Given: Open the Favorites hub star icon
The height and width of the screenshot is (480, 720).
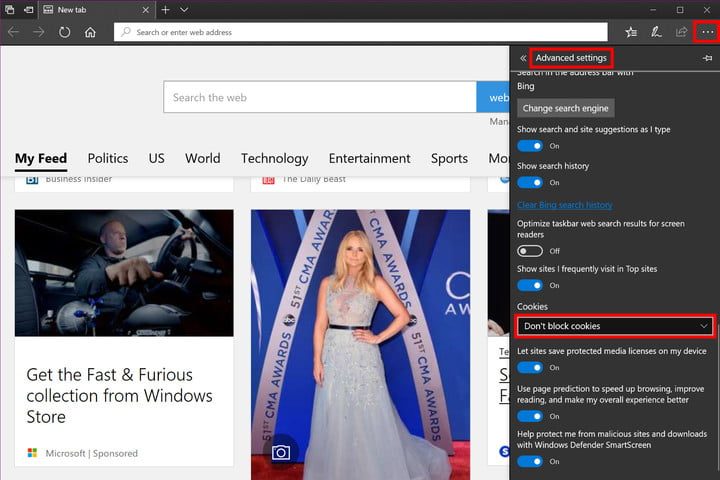Looking at the screenshot, I should pos(631,32).
